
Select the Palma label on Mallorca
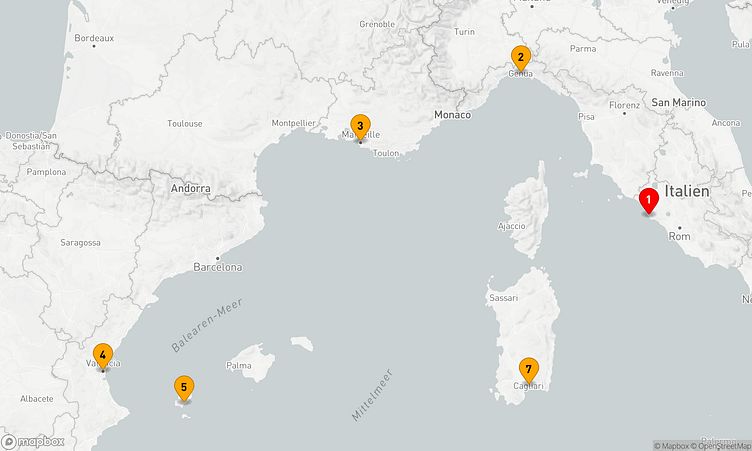(239, 366)
